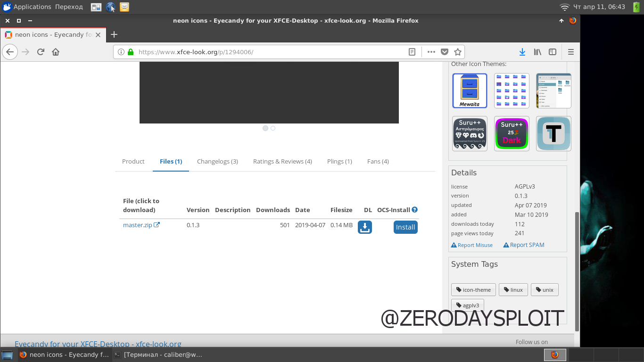This screenshot has width=644, height=362.
Task: Click the icon-theme system tag
Action: click(473, 290)
